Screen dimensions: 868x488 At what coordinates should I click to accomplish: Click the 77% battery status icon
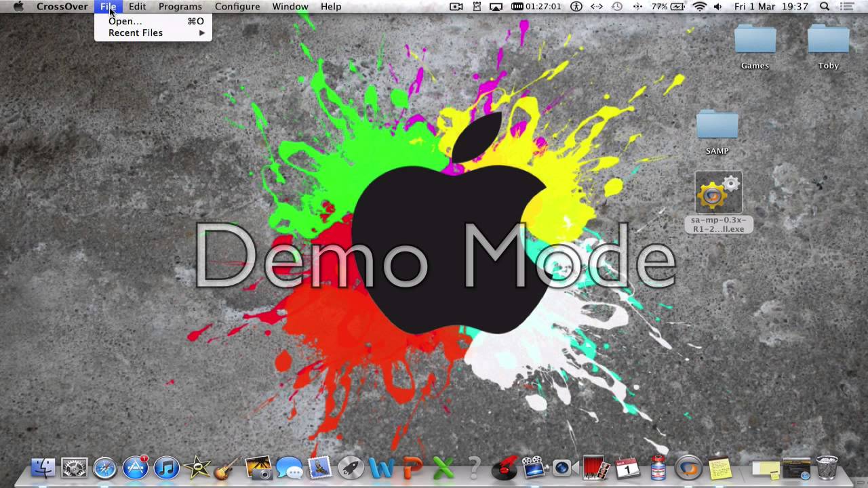(669, 6)
